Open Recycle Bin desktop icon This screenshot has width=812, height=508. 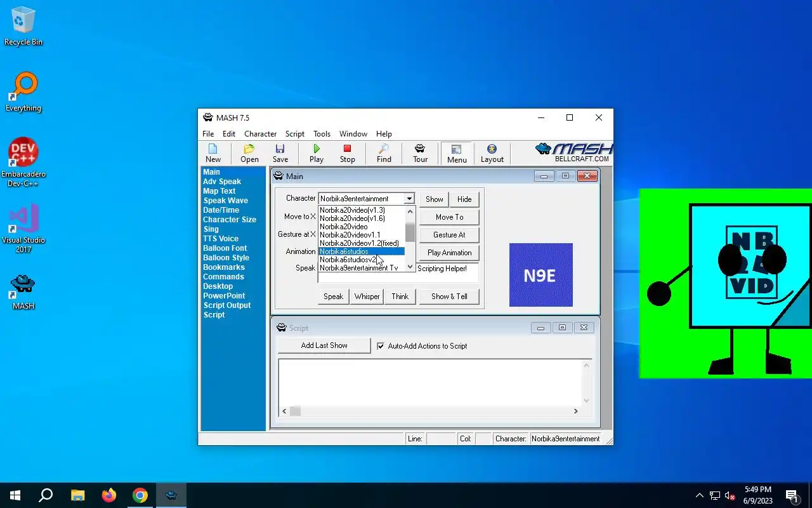[x=23, y=27]
